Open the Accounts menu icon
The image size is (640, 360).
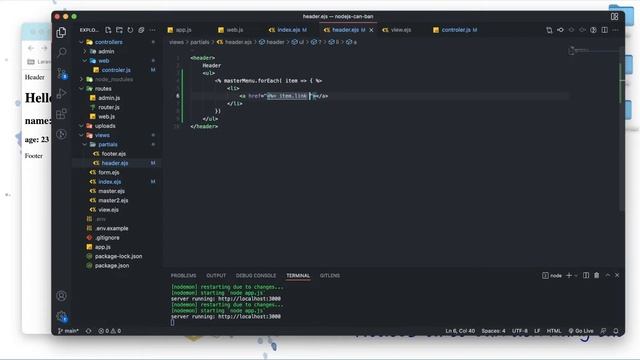62,296
